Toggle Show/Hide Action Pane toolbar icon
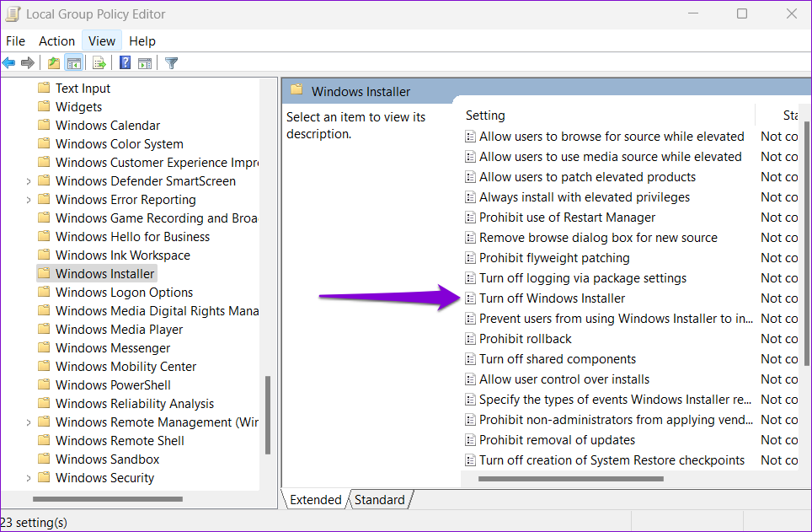 coord(144,63)
